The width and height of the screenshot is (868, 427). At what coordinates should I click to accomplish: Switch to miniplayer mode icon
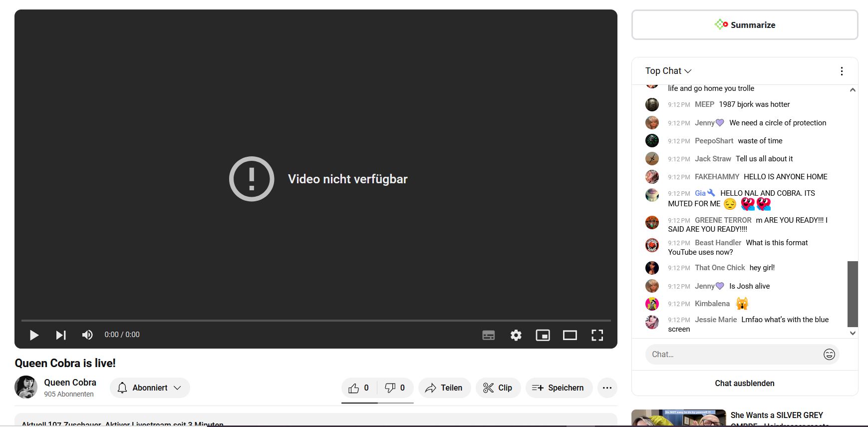click(543, 335)
